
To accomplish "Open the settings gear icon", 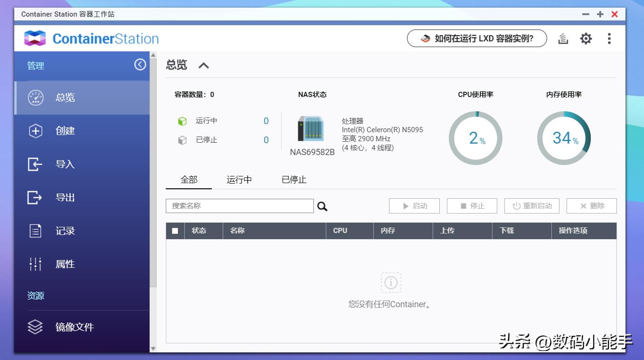I will 586,39.
